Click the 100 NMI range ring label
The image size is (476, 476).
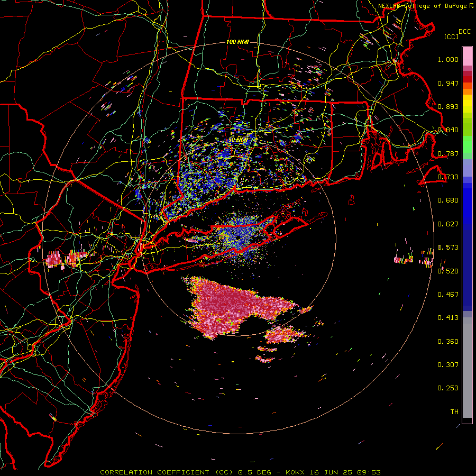[237, 42]
